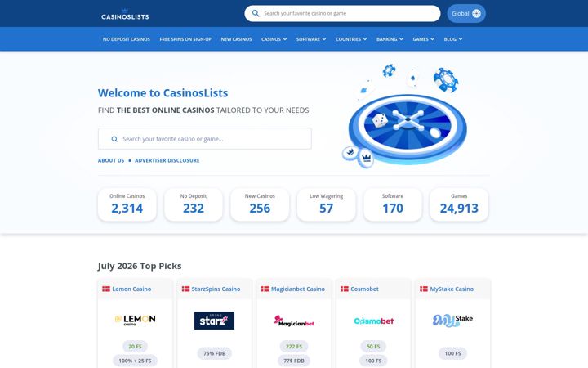This screenshot has height=368, width=588.
Task: Click the Software 170 stat card
Action: 393,204
